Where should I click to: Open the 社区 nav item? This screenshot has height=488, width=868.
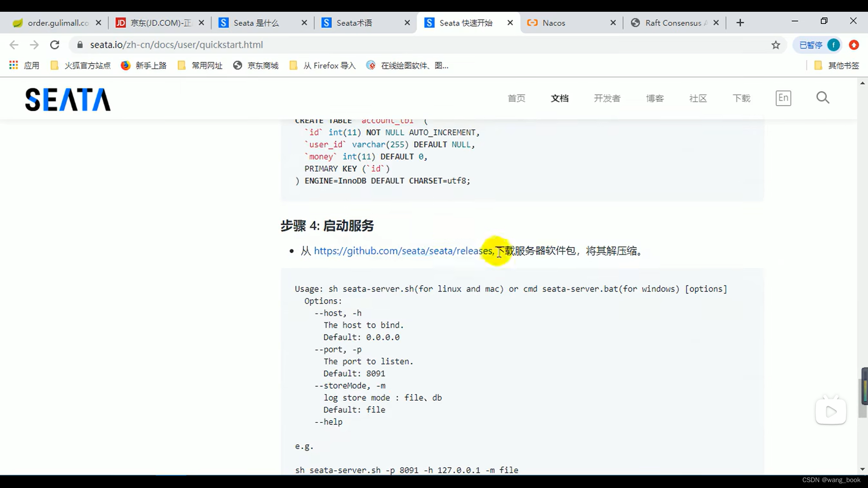[698, 98]
